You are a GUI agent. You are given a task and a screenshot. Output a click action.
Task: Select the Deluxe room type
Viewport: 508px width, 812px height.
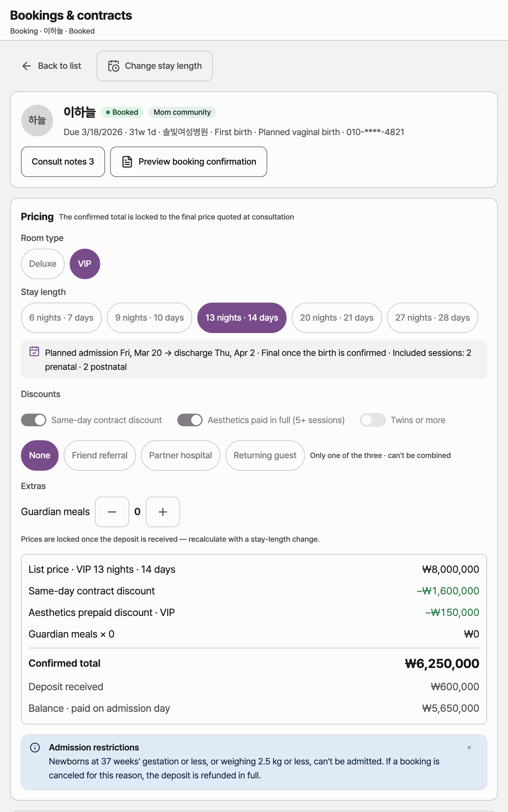[43, 264]
